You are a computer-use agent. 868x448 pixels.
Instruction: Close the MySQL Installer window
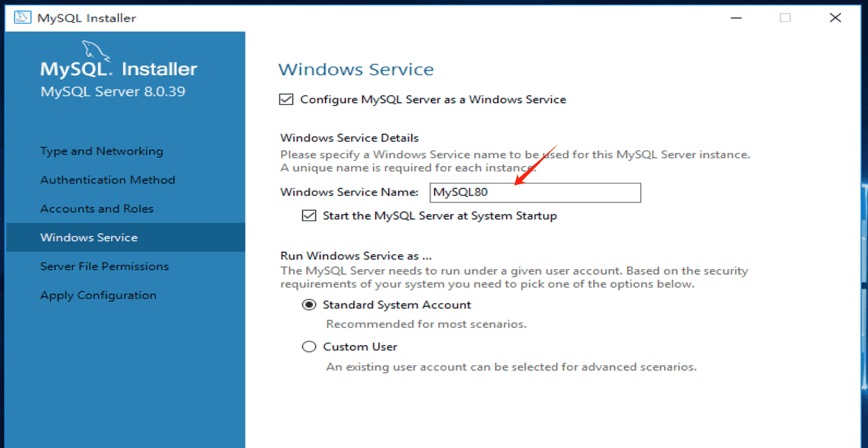tap(835, 18)
